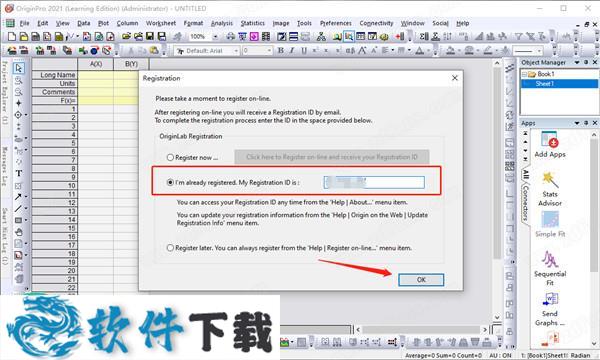Collapse the Book1 tree node
This screenshot has height=360, width=600.
[524, 74]
